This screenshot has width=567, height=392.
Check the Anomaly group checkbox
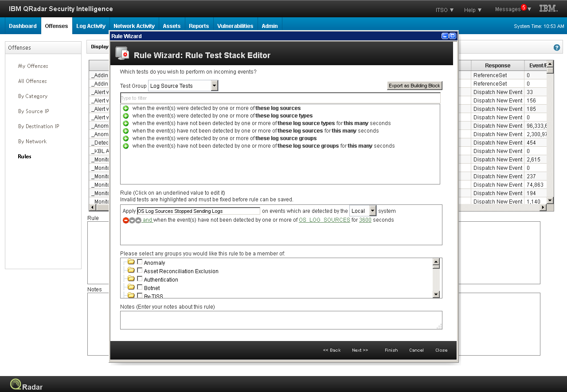point(140,262)
